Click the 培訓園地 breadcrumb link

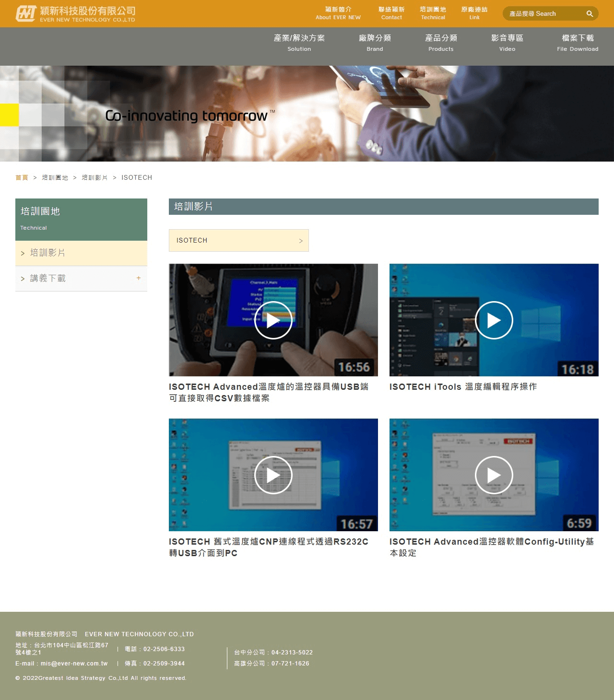[55, 177]
